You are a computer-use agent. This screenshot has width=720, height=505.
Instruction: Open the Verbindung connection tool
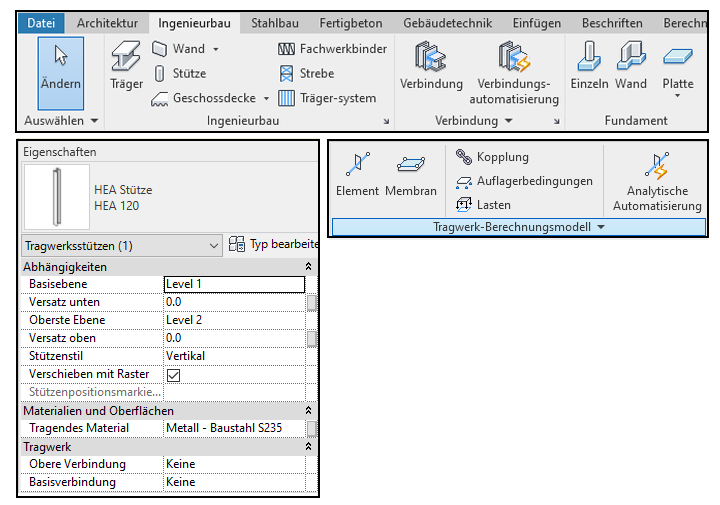click(x=431, y=65)
